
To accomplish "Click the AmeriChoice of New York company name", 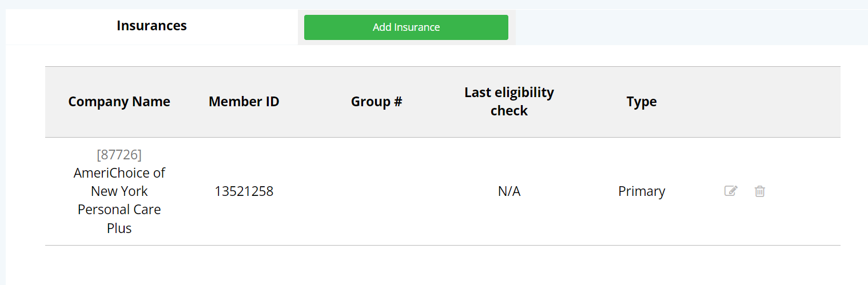I will coord(119,182).
